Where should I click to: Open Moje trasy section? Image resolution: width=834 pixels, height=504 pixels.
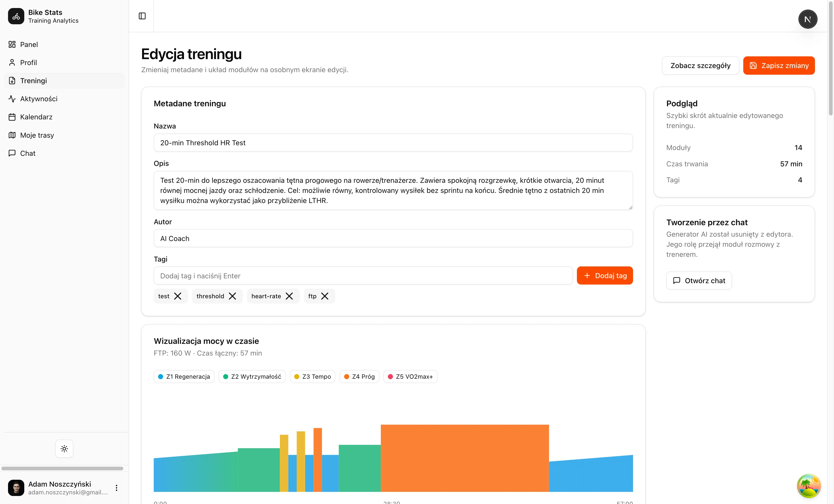(37, 135)
